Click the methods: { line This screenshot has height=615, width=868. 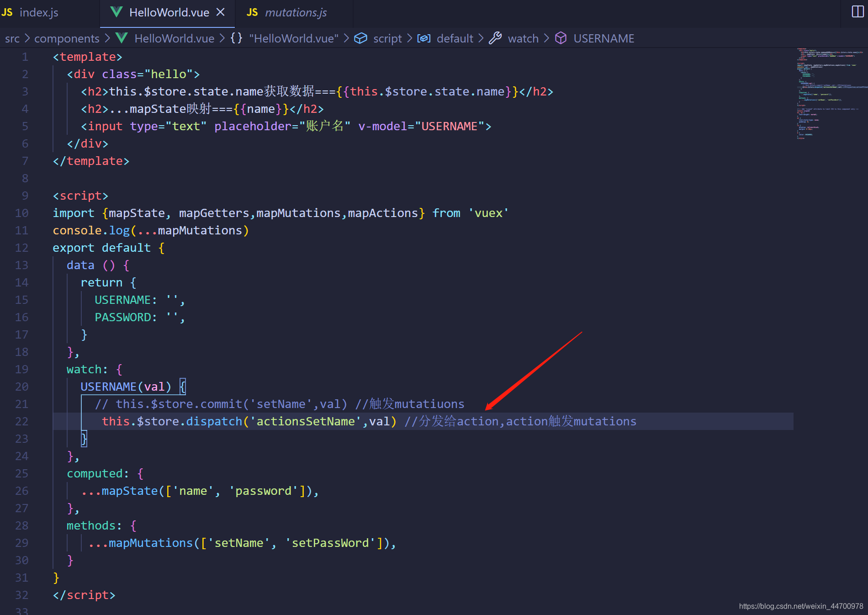coord(101,525)
